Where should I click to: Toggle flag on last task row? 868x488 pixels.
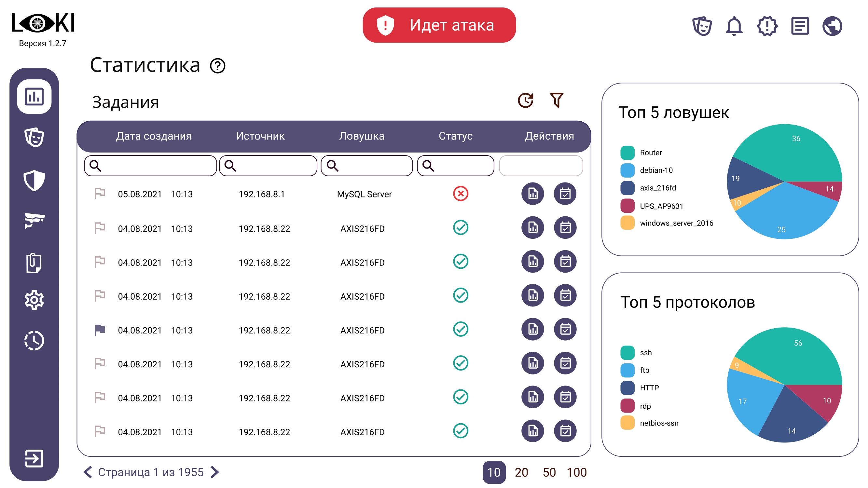pyautogui.click(x=100, y=431)
